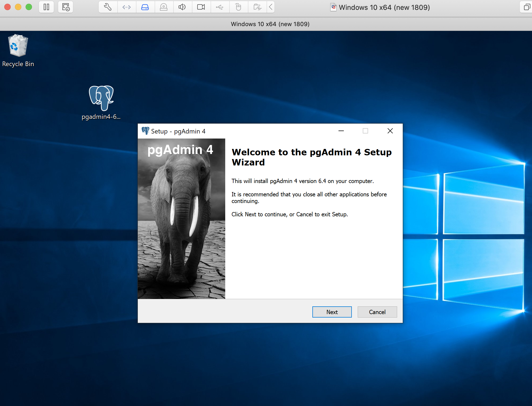Viewport: 532px width, 406px height.
Task: Click the hard disk icon in toolbar
Action: tap(145, 7)
